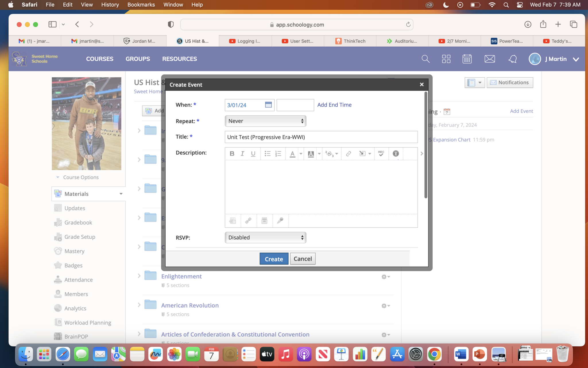Viewport: 588px width, 368px height.
Task: Open the J Martin account menu arrow
Action: click(576, 59)
